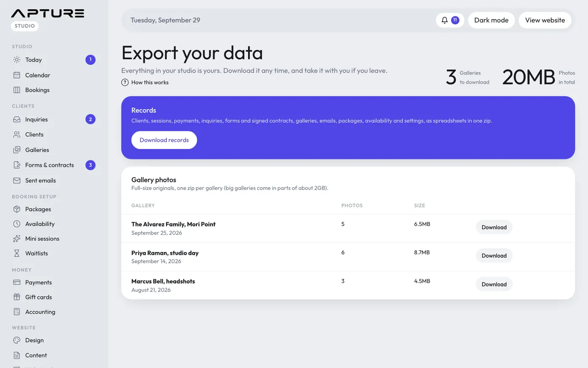This screenshot has width=588, height=368.
Task: Click the notification count badge 11
Action: (x=455, y=20)
